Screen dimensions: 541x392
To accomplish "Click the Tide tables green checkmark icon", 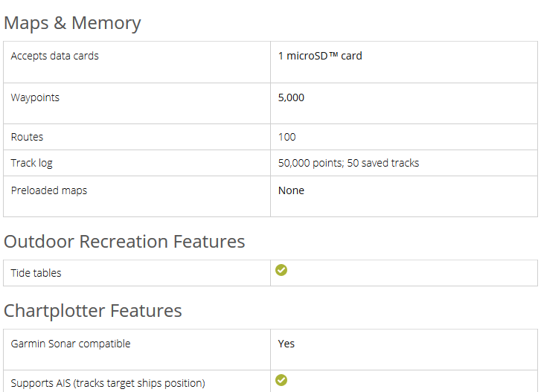I will pyautogui.click(x=281, y=270).
